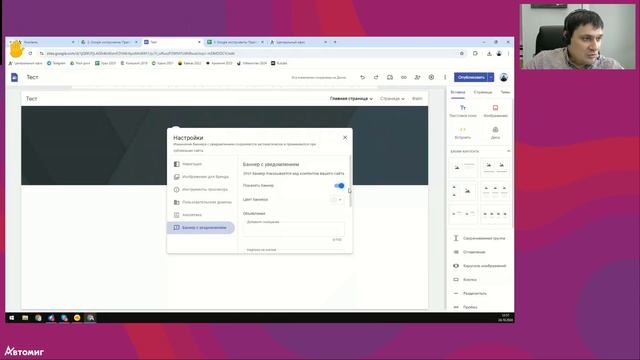The height and width of the screenshot is (360, 640).
Task: Open the share with others icon
Action: tap(417, 77)
